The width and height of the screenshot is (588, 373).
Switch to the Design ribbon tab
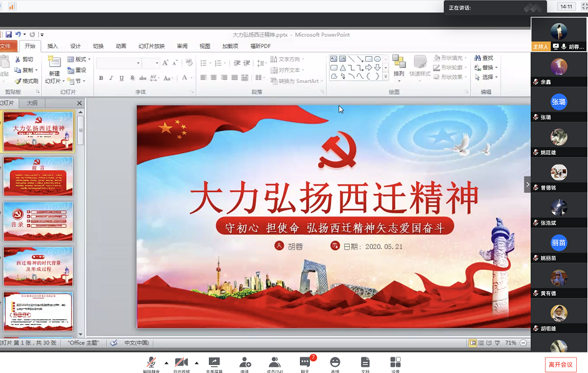(75, 46)
